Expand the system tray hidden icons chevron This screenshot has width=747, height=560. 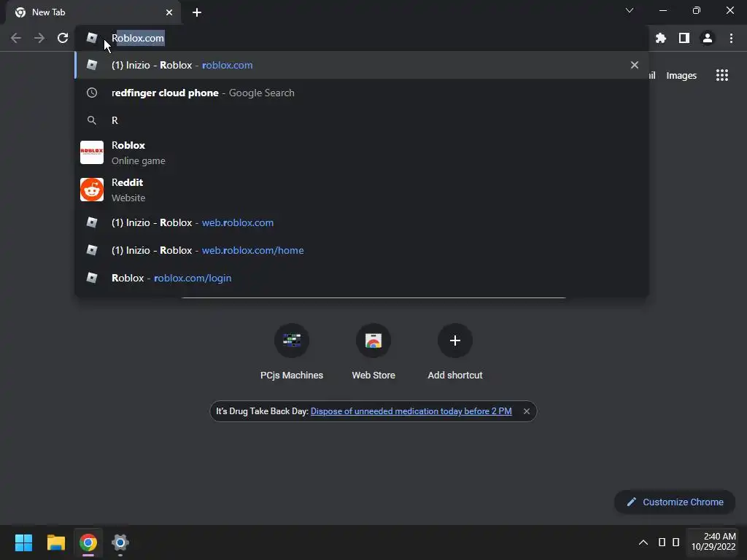643,542
